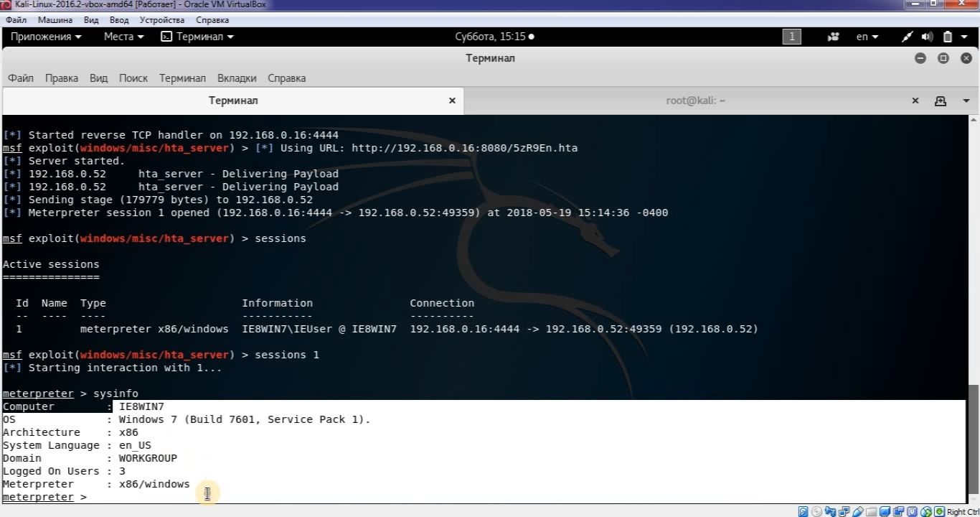Open the terminal window's 'Файл' menu

(x=21, y=78)
